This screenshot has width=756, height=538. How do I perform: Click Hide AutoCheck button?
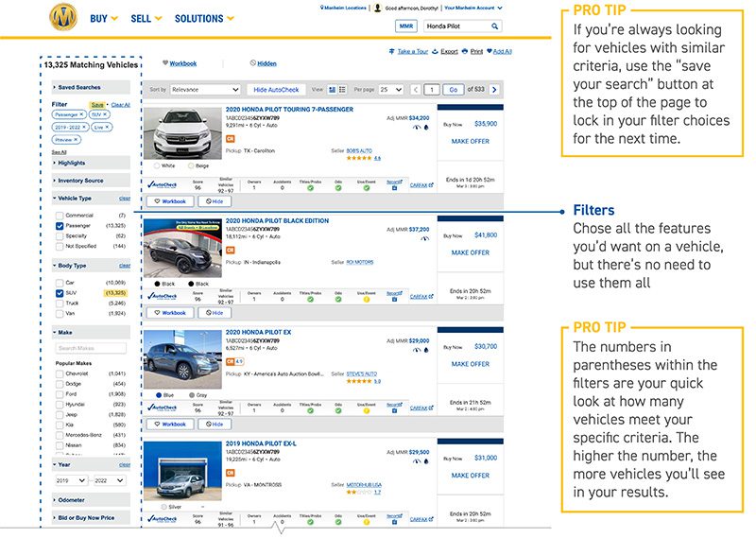point(276,89)
